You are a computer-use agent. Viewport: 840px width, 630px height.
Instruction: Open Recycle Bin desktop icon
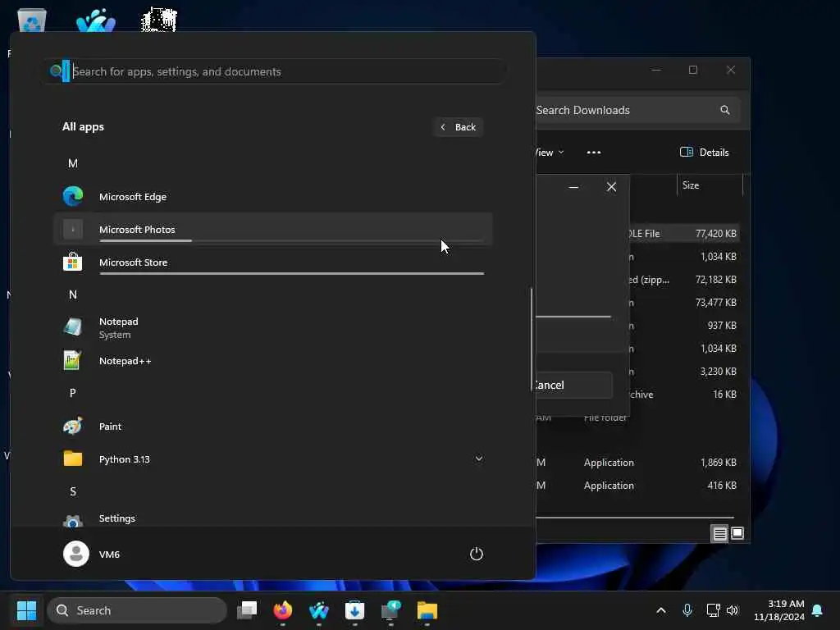32,21
